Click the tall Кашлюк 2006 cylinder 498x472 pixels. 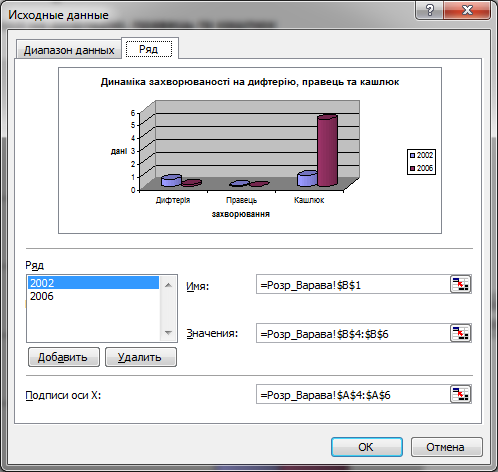(x=327, y=150)
